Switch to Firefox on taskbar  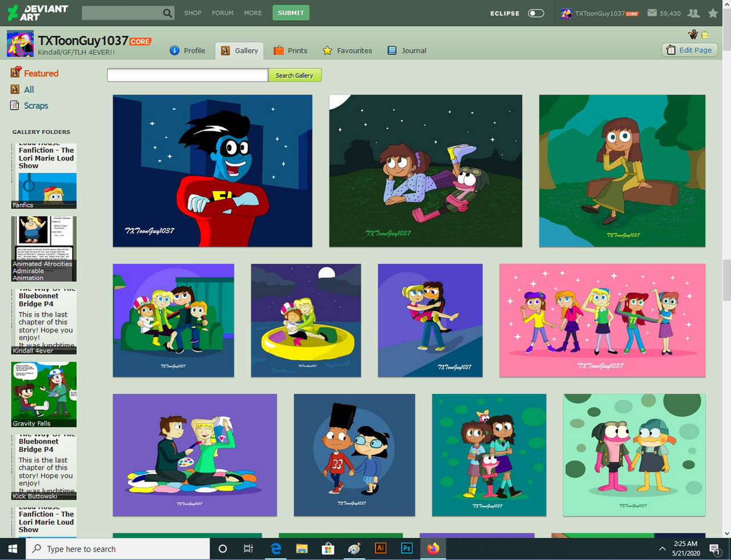(x=433, y=549)
